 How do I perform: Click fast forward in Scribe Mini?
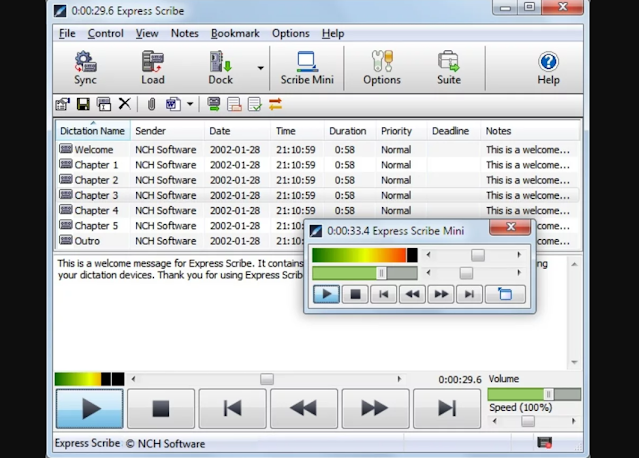[x=441, y=294]
